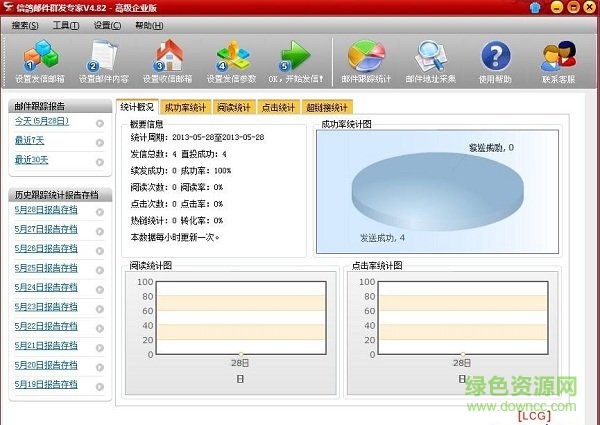This screenshot has height=425, width=600.
Task: Click the round arrow beside 5月23日报告存档
Action: pos(100,309)
